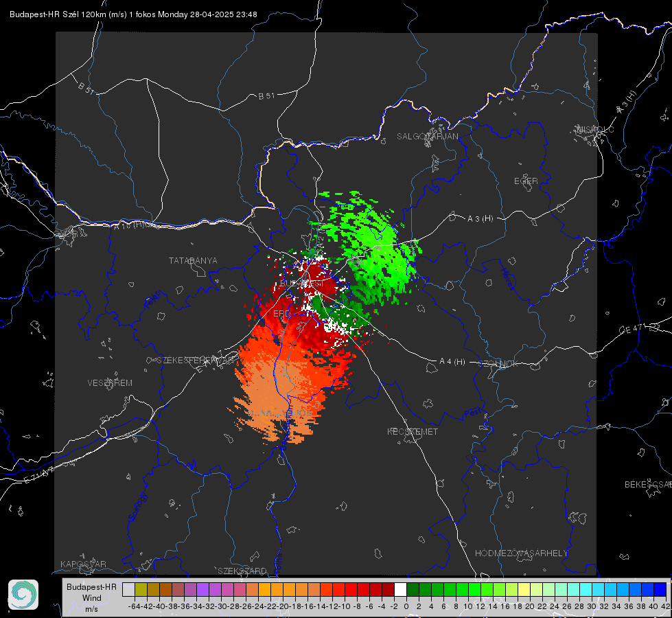
Task: Click the white zero-velocity legend swatch
Action: coord(400,589)
